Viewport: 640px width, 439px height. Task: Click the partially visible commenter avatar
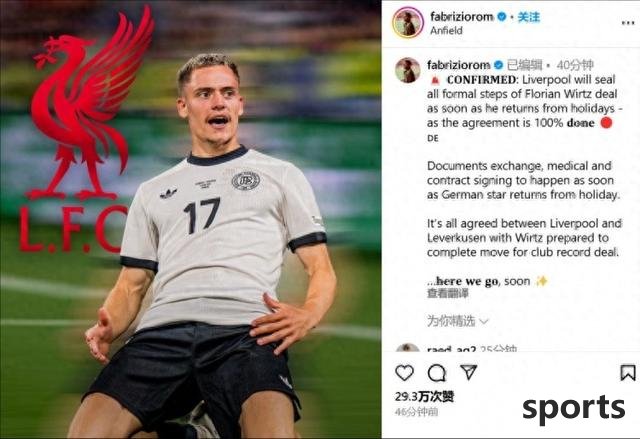pos(407,348)
